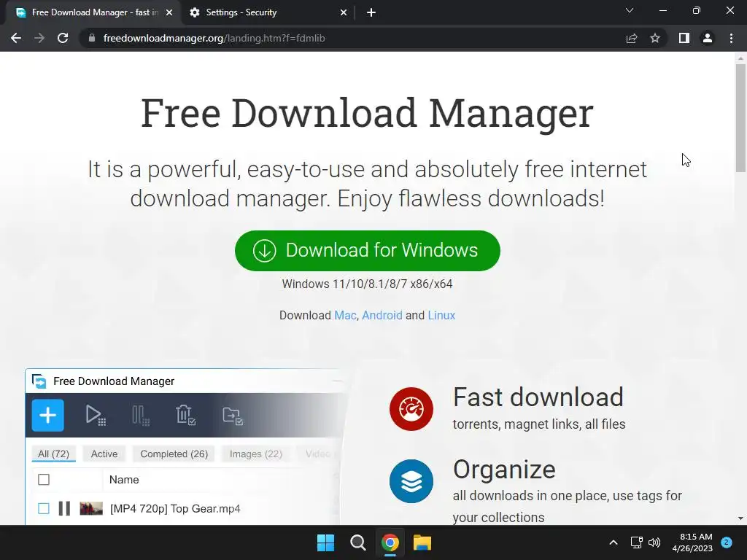
Task: Click the volume speaker tray icon
Action: pyautogui.click(x=654, y=542)
